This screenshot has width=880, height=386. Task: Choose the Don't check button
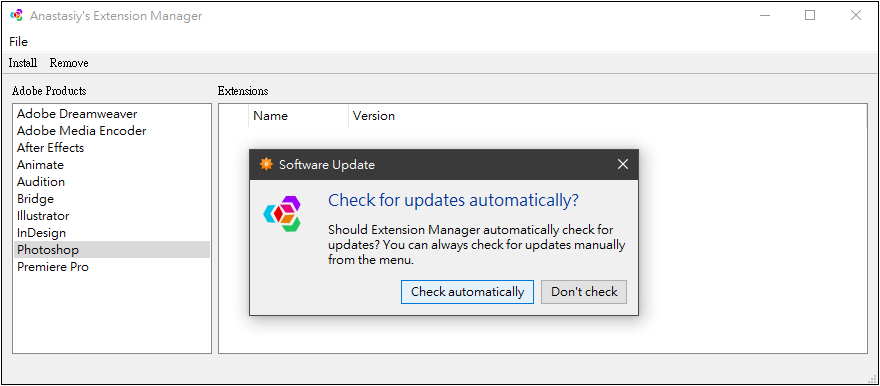tap(584, 292)
